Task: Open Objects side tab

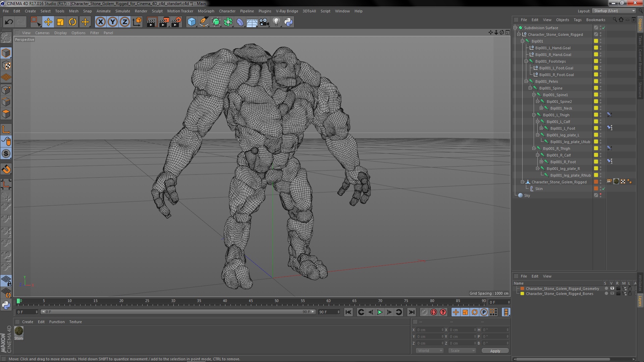Action: (x=640, y=24)
